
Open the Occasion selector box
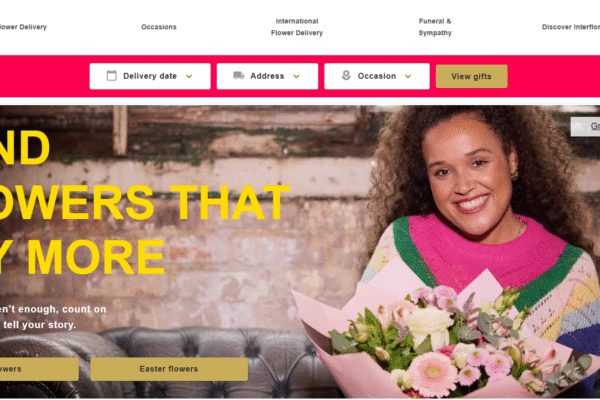(377, 76)
